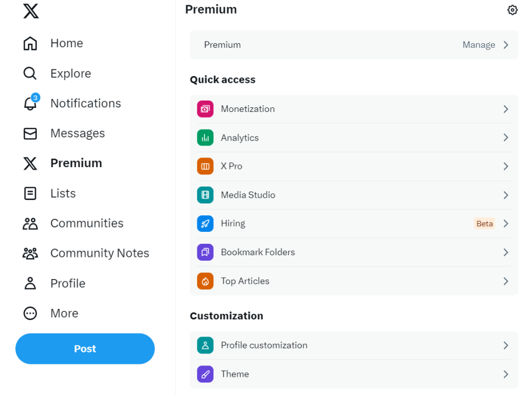This screenshot has height=395, width=532.
Task: Select Premium label in sidebar menu
Action: click(76, 163)
